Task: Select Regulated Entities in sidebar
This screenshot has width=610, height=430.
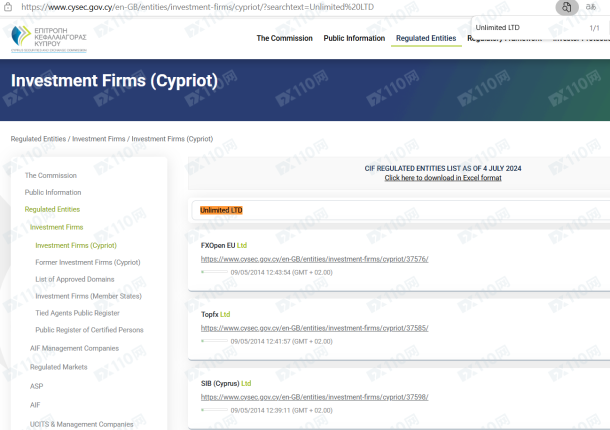Action: click(x=52, y=209)
